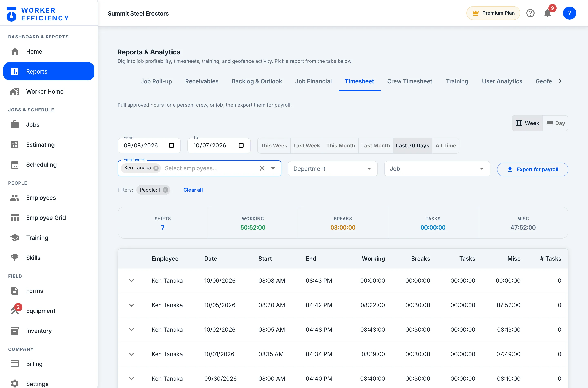The image size is (588, 388).
Task: Select This Week range
Action: 274,145
